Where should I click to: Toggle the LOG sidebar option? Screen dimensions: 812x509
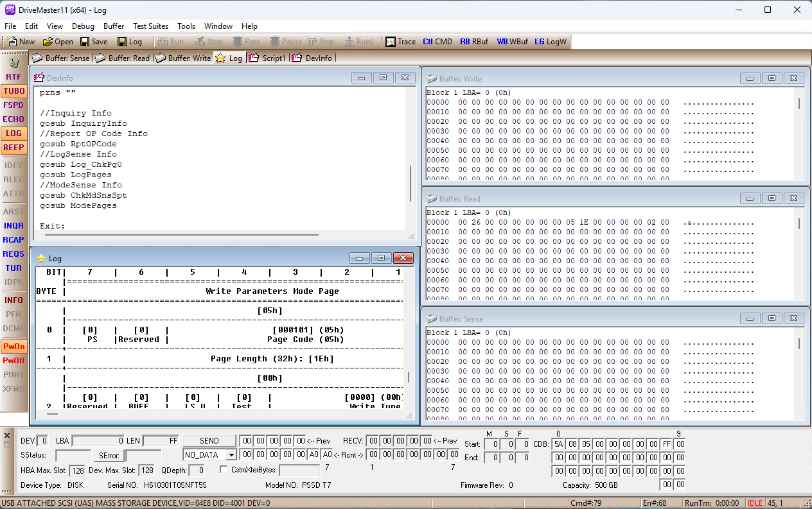click(13, 133)
